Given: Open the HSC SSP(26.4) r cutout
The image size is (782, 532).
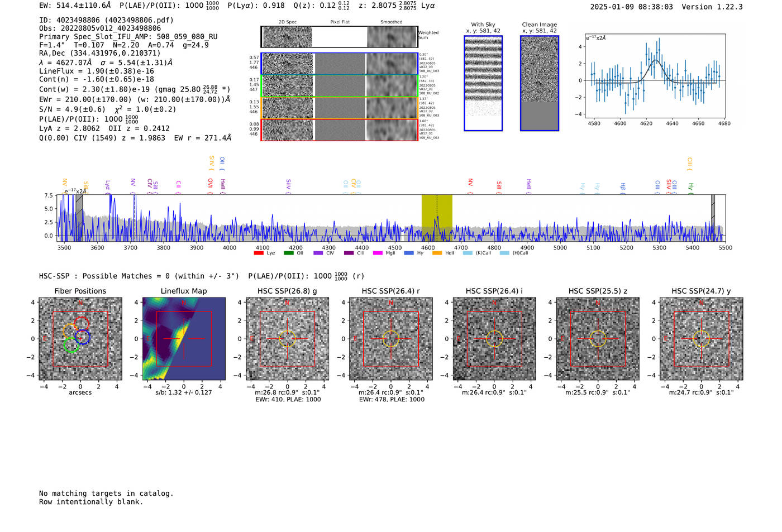Looking at the screenshot, I should [x=391, y=338].
